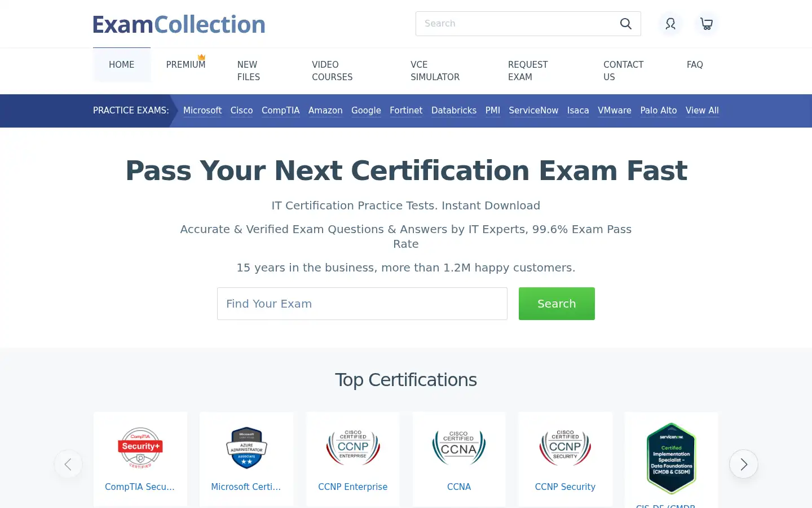Click the carousel next arrow

pos(744,464)
